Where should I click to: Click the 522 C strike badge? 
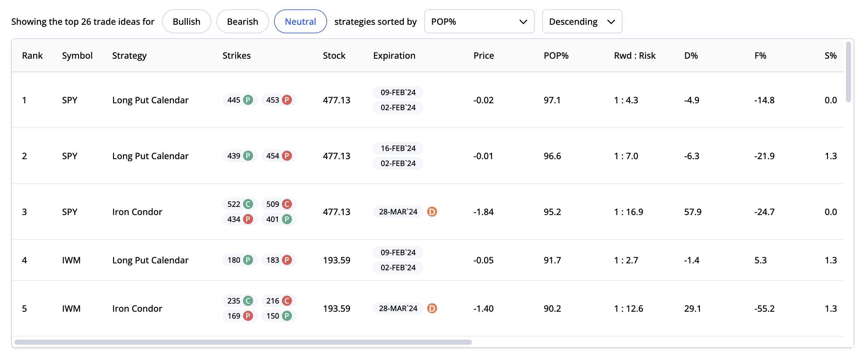pos(240,204)
